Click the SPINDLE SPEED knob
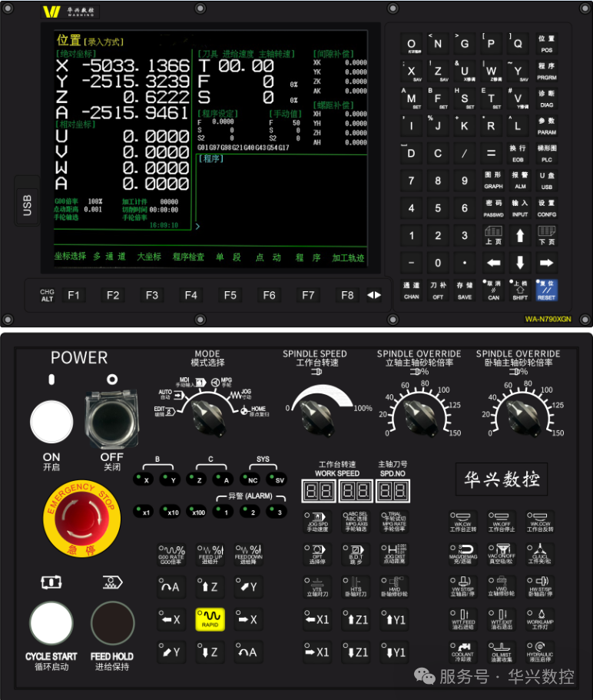 (x=314, y=413)
